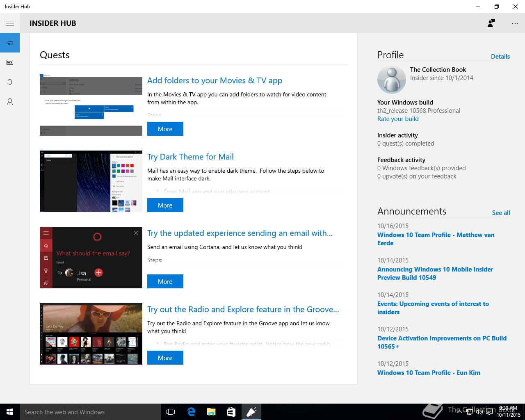
Task: Open 'Announcing Windows 10 Mobile Insider Preview Build 10549'
Action: click(x=435, y=274)
